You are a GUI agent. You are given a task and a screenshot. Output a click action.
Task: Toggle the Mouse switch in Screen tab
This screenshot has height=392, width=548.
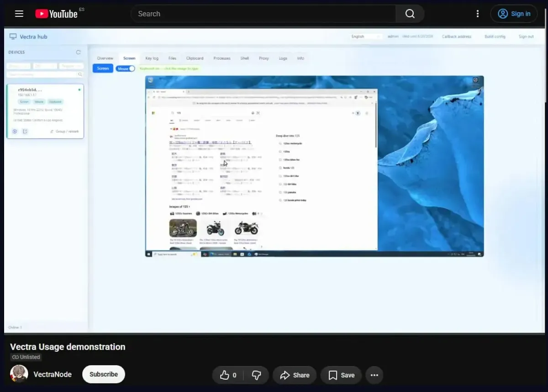pyautogui.click(x=126, y=68)
